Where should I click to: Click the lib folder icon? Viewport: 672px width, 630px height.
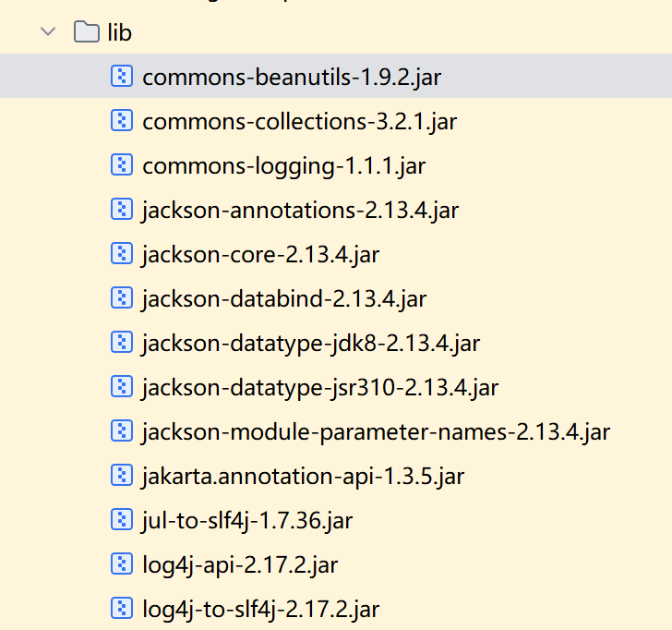click(x=86, y=32)
